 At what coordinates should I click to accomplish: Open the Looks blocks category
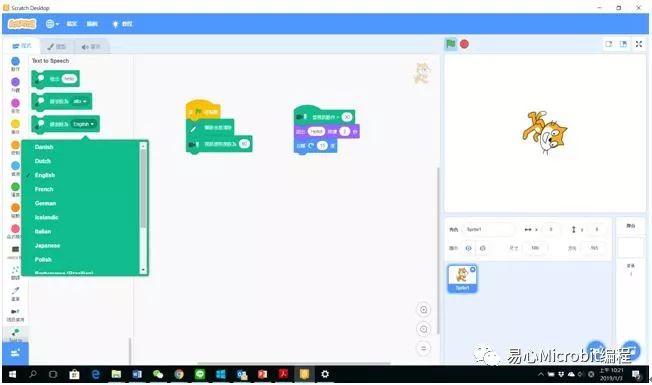(15, 84)
